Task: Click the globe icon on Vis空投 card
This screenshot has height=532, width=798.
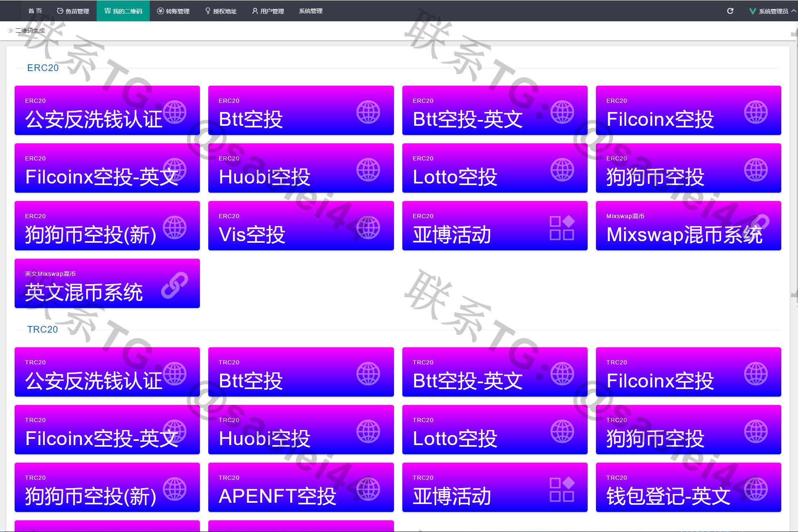Action: pos(368,227)
